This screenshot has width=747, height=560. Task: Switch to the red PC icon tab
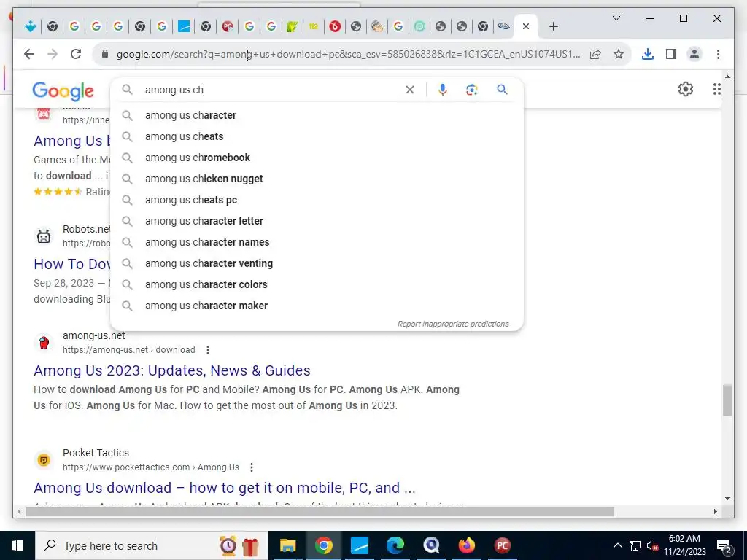pos(228,27)
